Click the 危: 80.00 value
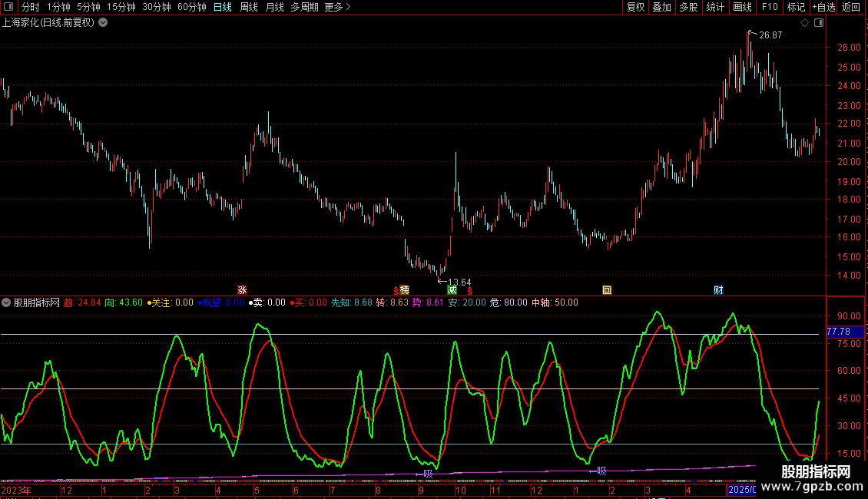Viewport: 868px width, 499px height. [x=509, y=302]
